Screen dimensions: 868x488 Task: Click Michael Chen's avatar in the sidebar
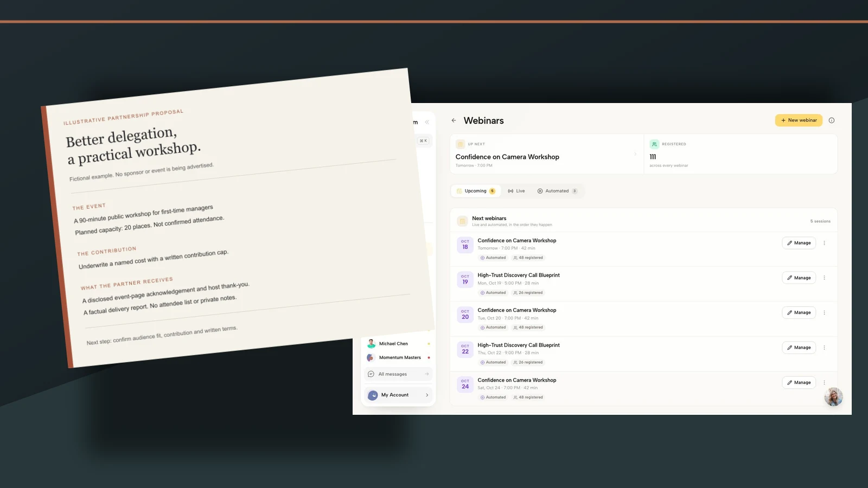[371, 344]
